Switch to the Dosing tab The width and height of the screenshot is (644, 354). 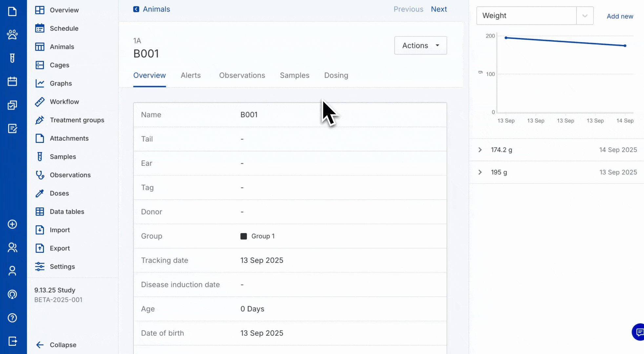pos(336,75)
